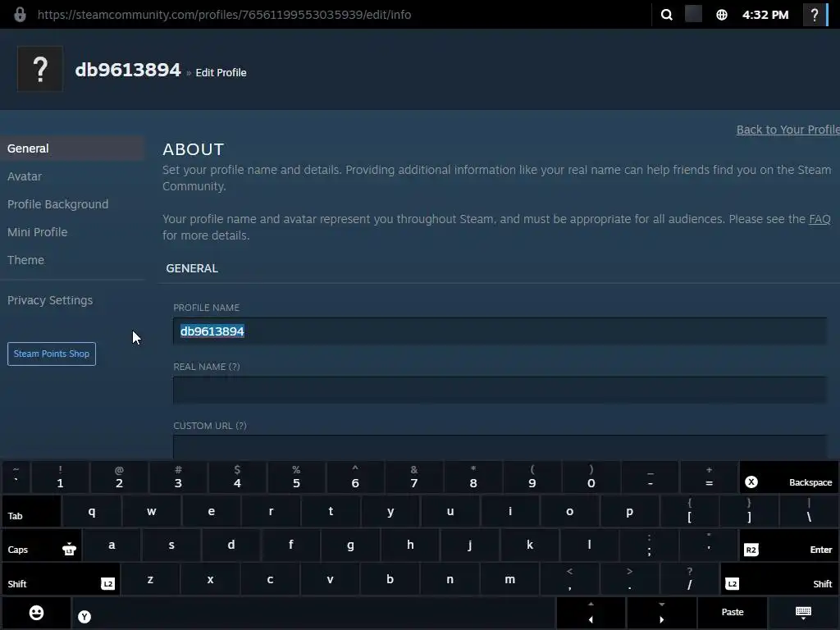Viewport: 840px width, 630px height.
Task: Follow the Back to Your Profile link
Action: [x=787, y=130]
